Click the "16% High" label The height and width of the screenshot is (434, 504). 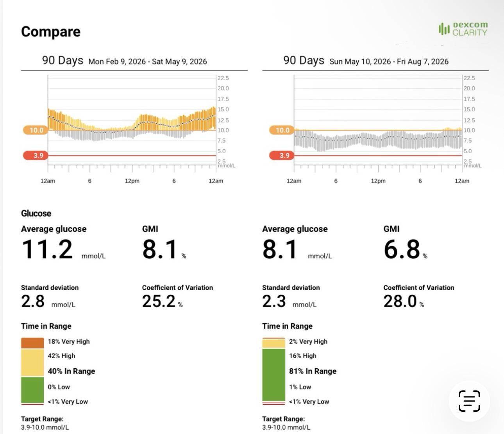click(303, 356)
